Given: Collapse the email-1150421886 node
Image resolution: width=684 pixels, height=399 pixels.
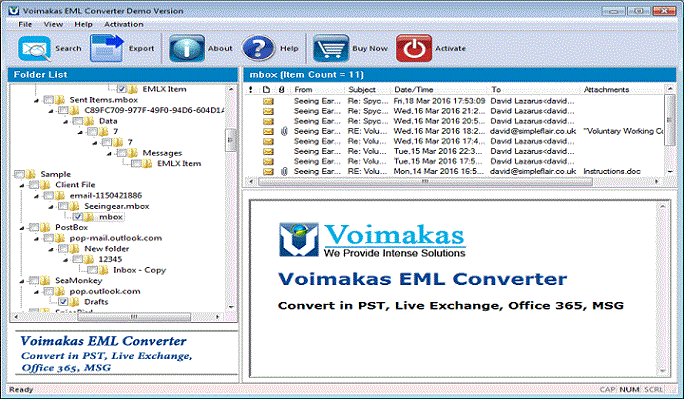Looking at the screenshot, I should click(37, 196).
